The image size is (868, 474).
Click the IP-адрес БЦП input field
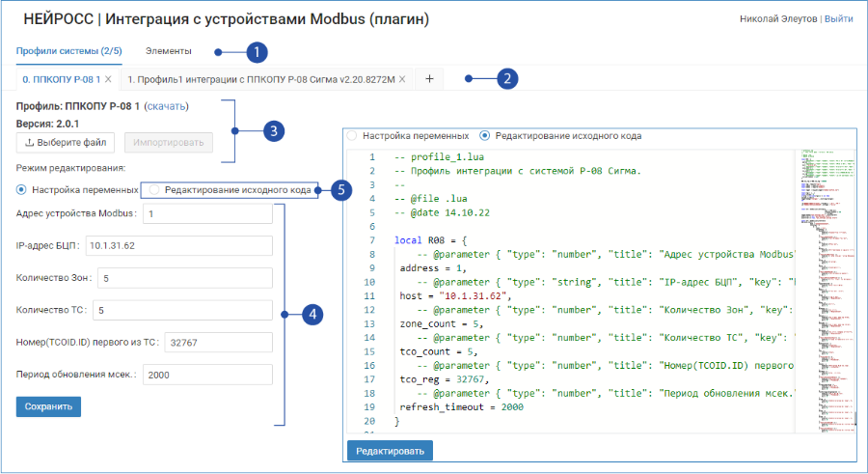click(x=178, y=245)
